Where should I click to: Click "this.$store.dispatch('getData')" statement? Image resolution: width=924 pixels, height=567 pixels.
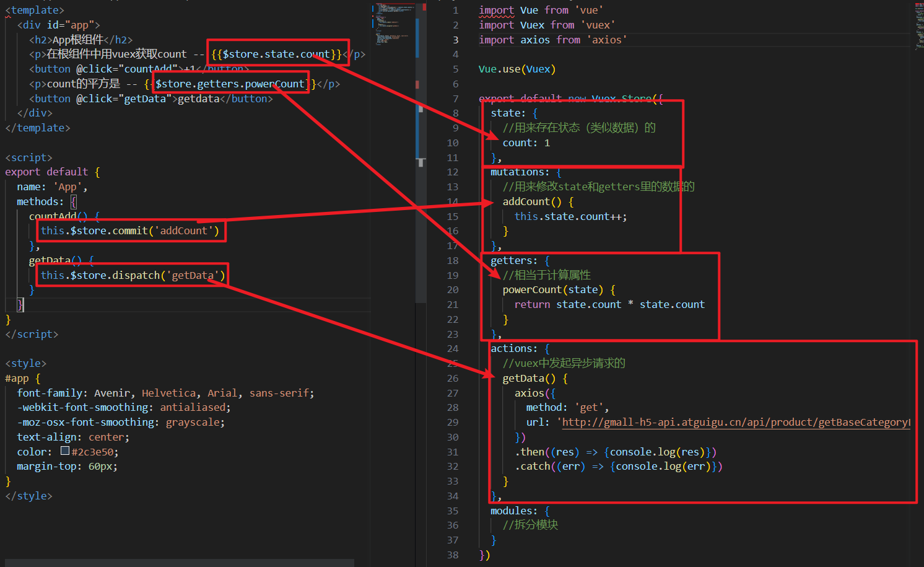133,275
